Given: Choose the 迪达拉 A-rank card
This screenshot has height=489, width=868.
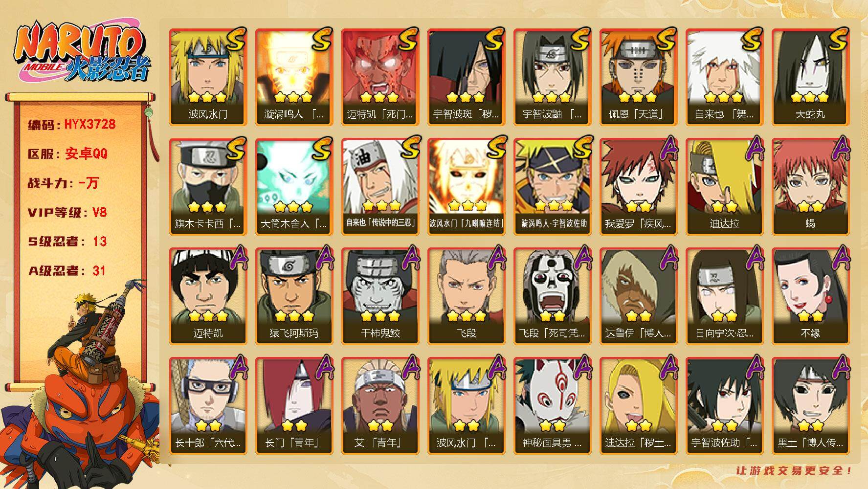Looking at the screenshot, I should click(724, 187).
